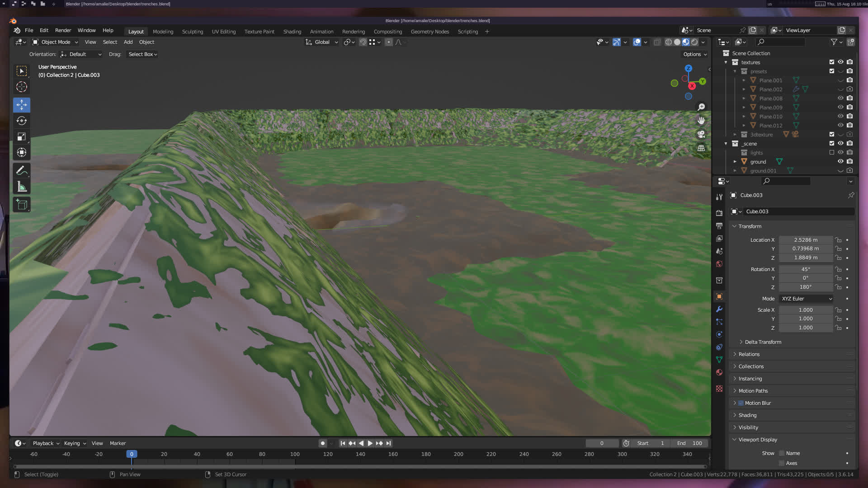Viewport: 868px width, 488px height.
Task: Open the Modifier properties wrench tab
Action: pyautogui.click(x=719, y=309)
